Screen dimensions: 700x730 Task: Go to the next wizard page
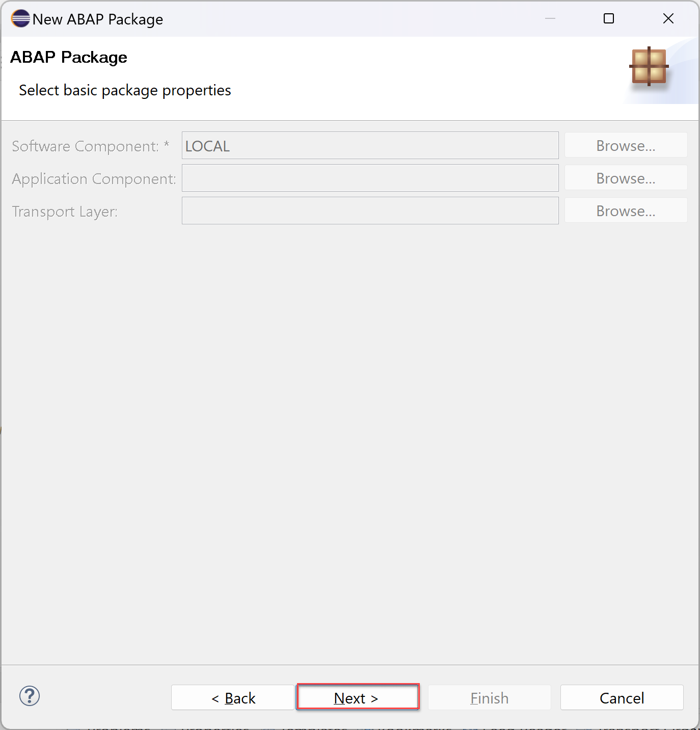click(x=358, y=697)
